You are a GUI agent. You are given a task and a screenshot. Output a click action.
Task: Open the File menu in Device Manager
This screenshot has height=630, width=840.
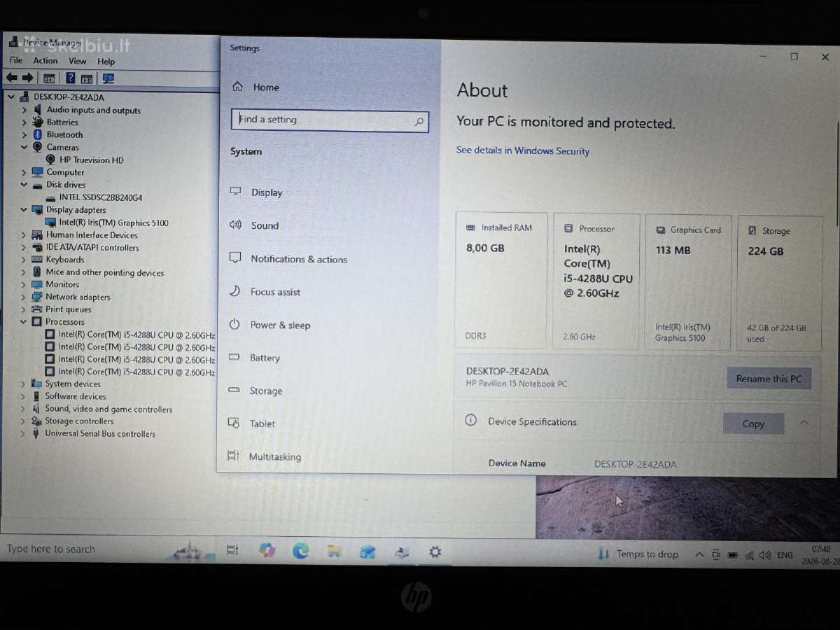16,60
